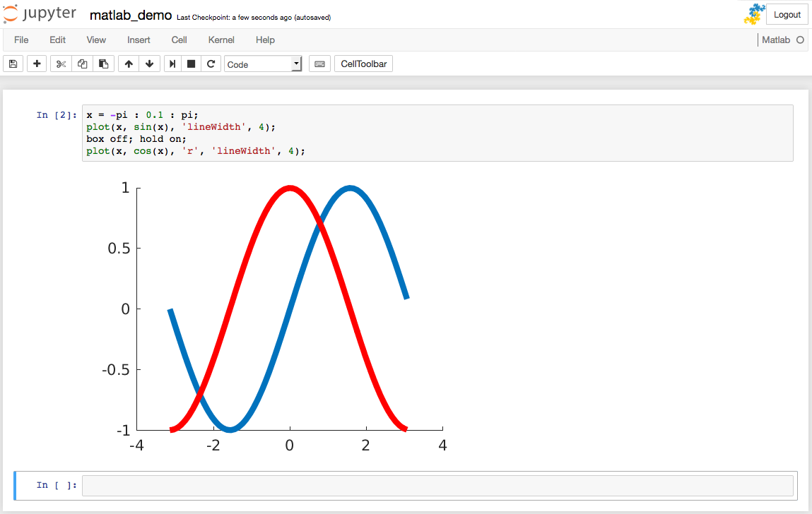Move selected cell up arrow

(x=129, y=64)
